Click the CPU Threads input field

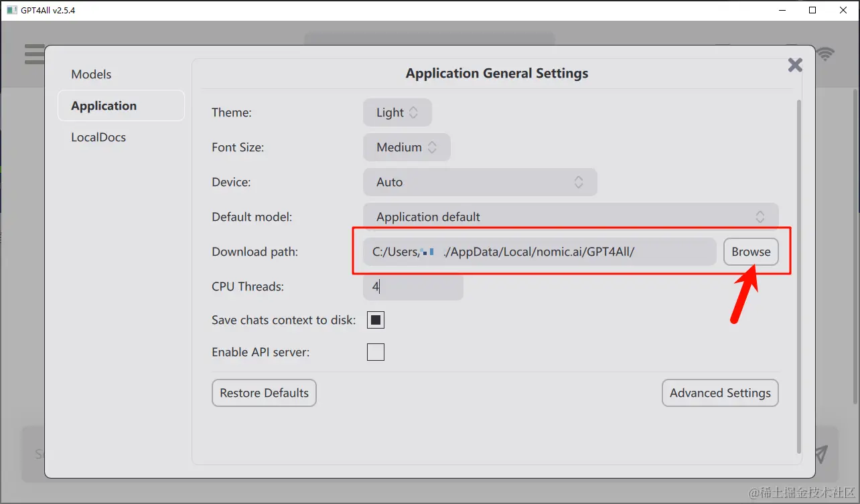413,286
